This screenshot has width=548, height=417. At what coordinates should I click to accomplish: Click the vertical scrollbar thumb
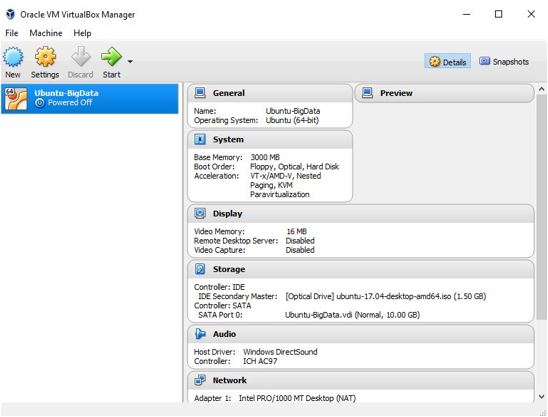(541, 207)
